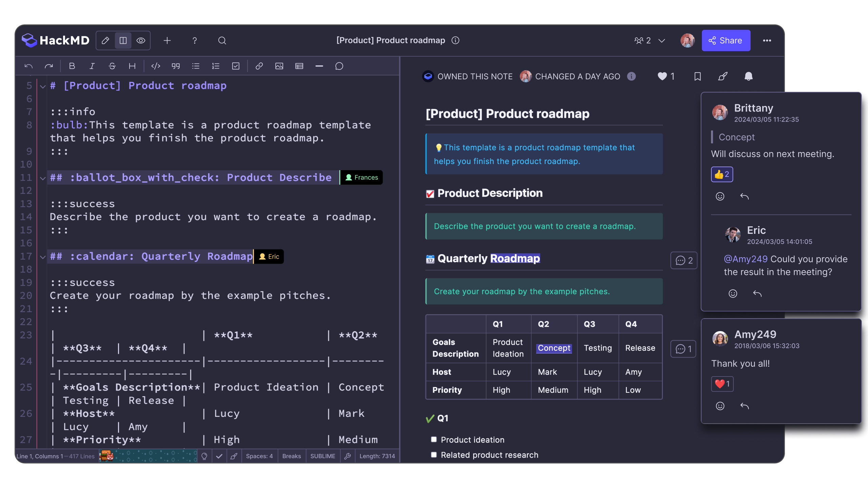The image size is (868, 488).
Task: Collapse the Quarterly Roadmap heading fold
Action: coord(43,257)
